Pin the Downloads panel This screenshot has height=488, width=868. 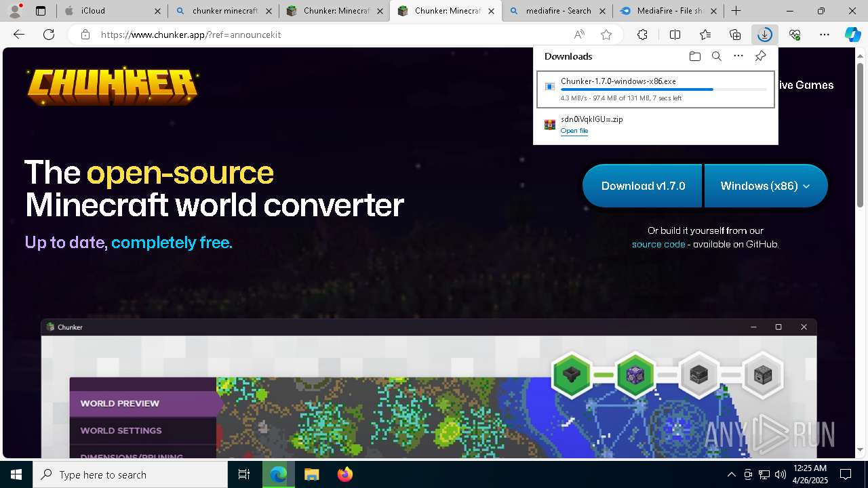pyautogui.click(x=760, y=56)
